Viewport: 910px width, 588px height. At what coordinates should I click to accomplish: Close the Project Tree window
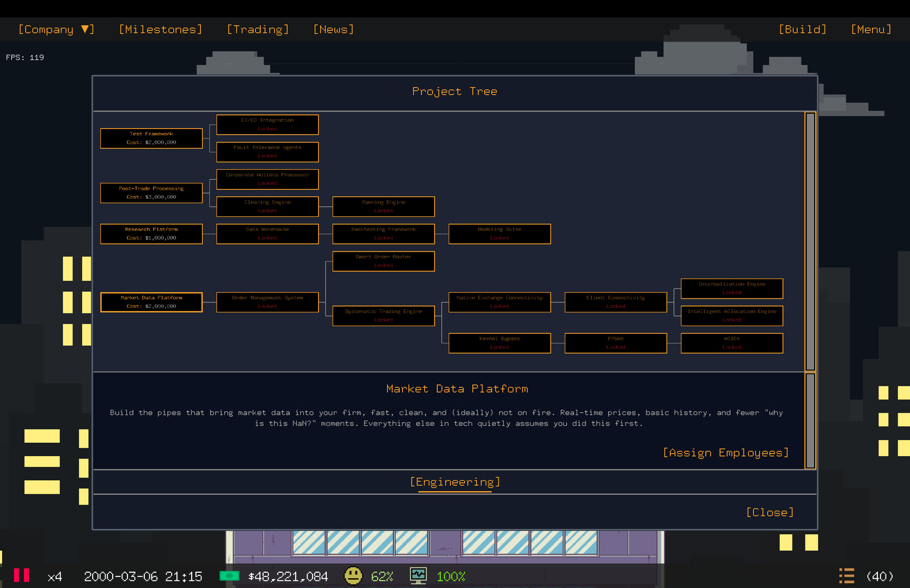point(769,512)
